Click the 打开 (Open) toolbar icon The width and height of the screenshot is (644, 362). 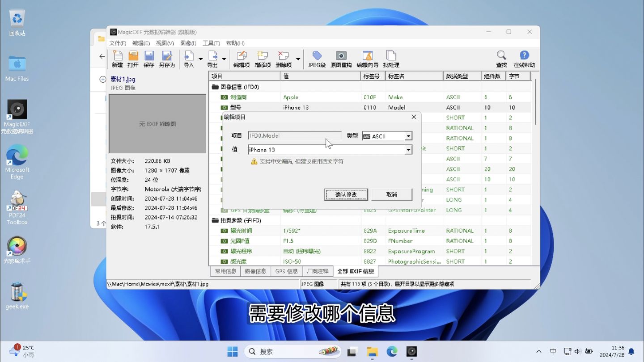pyautogui.click(x=133, y=59)
